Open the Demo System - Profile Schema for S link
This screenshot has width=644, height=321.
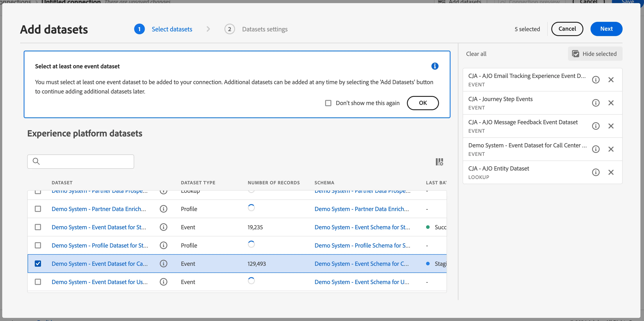[x=362, y=245]
